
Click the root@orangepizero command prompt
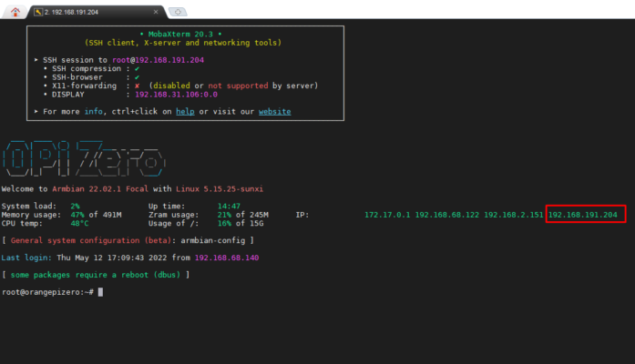pyautogui.click(x=47, y=292)
